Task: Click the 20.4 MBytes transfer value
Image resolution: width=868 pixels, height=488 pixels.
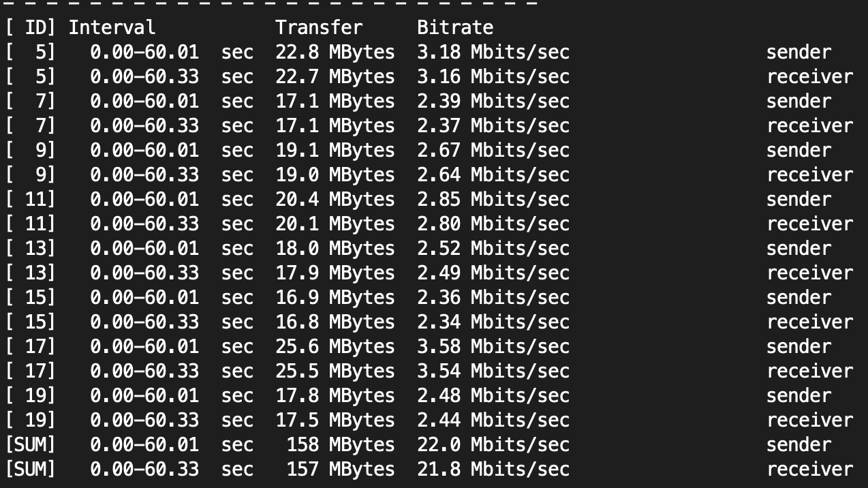Action: point(335,200)
